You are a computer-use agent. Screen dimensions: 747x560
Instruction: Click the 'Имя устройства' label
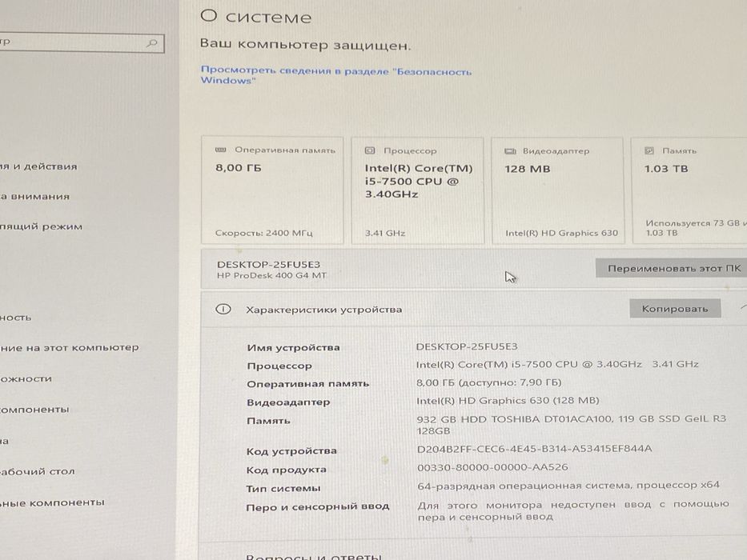[x=294, y=348]
